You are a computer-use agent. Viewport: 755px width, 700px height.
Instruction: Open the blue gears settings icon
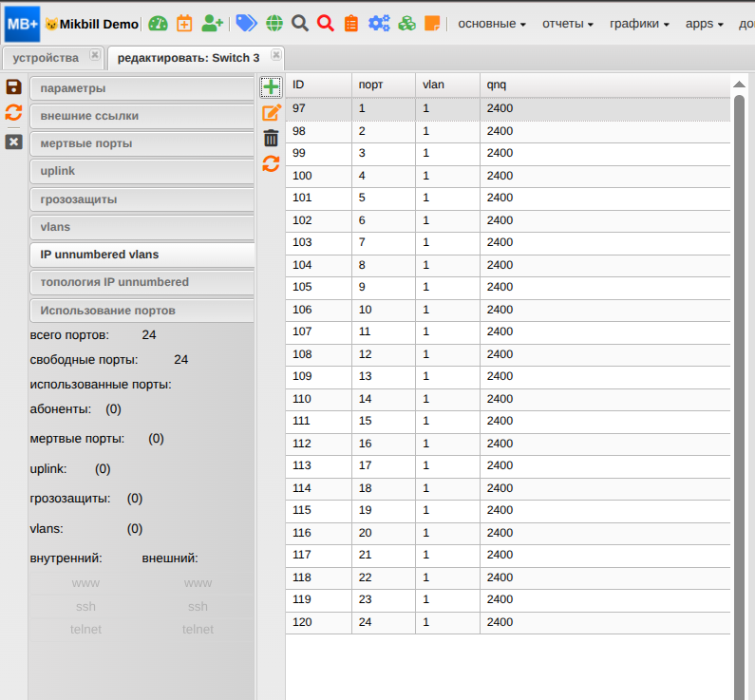tap(379, 23)
